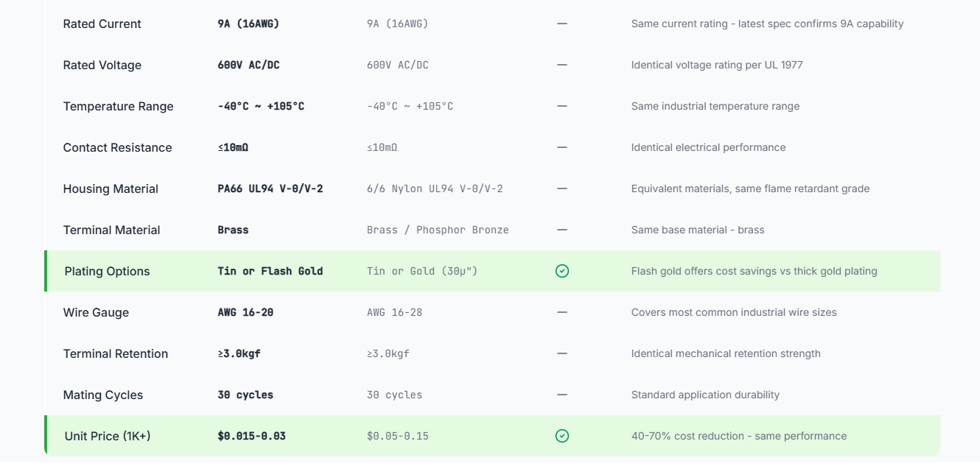Click the dash indicator in Rated Current row

point(562,24)
